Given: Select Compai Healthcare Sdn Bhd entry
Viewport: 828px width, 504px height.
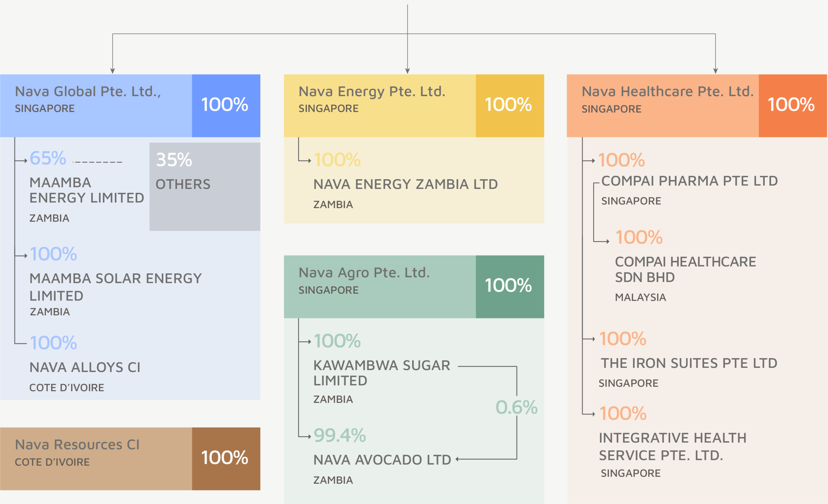Looking at the screenshot, I should click(x=685, y=269).
